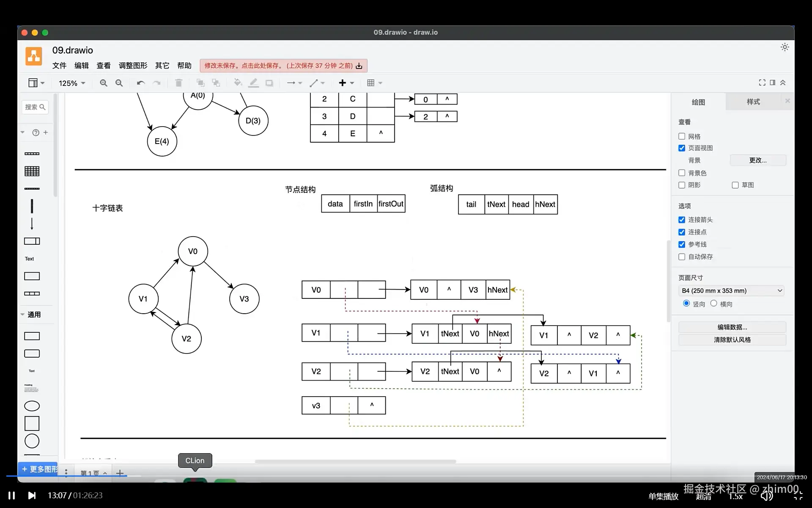Click the zoom in magnifier icon

pos(103,83)
